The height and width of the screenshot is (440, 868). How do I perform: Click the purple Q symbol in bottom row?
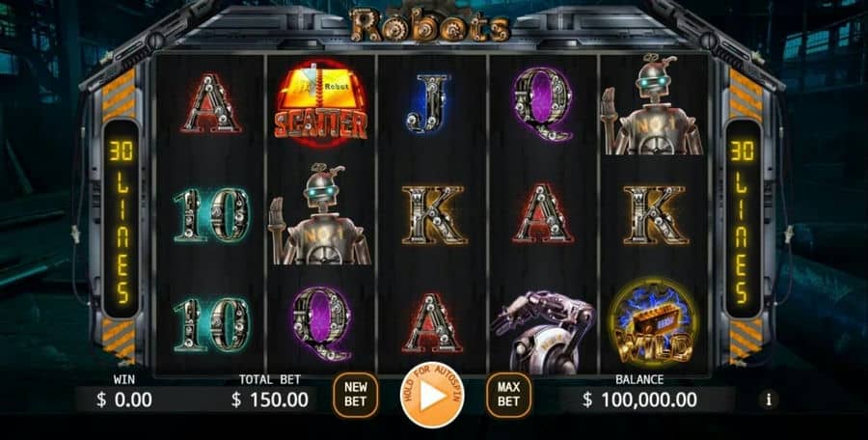pos(320,322)
